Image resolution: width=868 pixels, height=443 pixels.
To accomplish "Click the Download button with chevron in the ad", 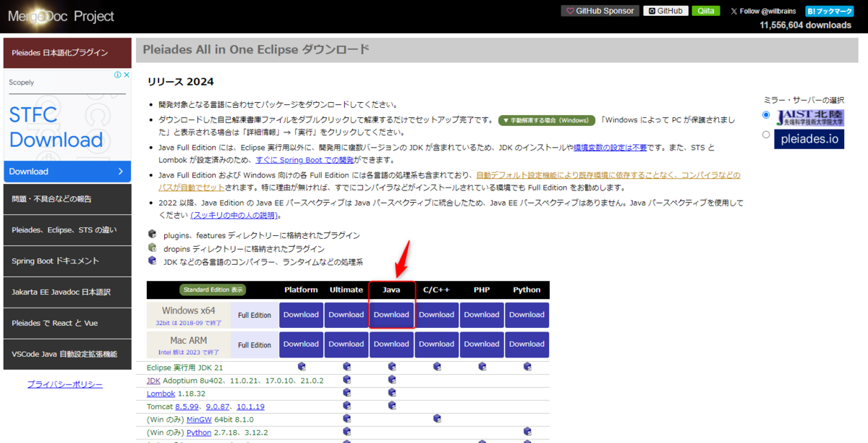I will (67, 172).
